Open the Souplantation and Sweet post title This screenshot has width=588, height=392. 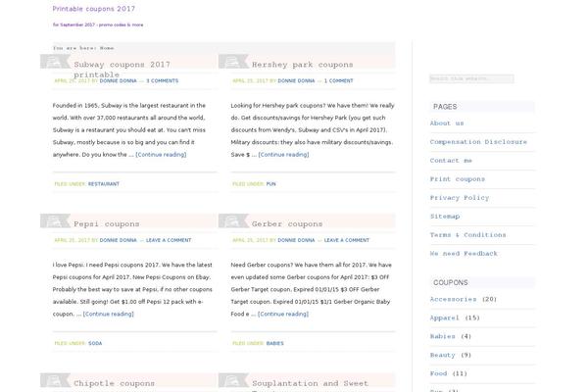[x=310, y=383]
